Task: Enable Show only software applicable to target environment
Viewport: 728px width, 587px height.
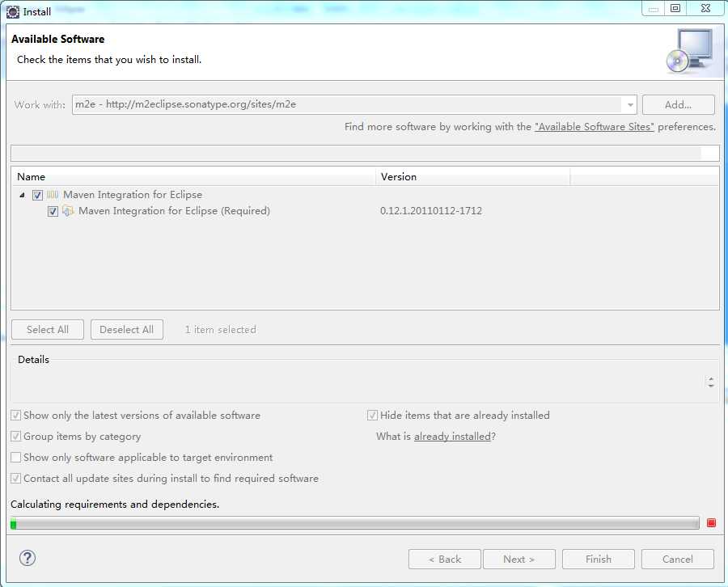Action: click(16, 458)
